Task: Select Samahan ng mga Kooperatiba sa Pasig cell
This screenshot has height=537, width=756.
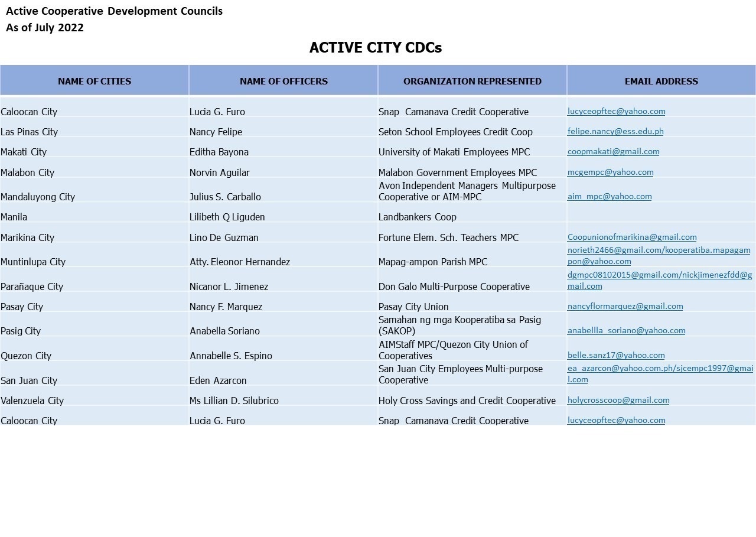Action: (x=472, y=325)
